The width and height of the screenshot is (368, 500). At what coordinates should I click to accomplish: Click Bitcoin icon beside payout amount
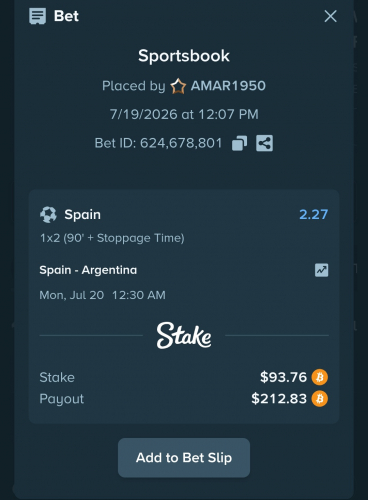point(320,399)
